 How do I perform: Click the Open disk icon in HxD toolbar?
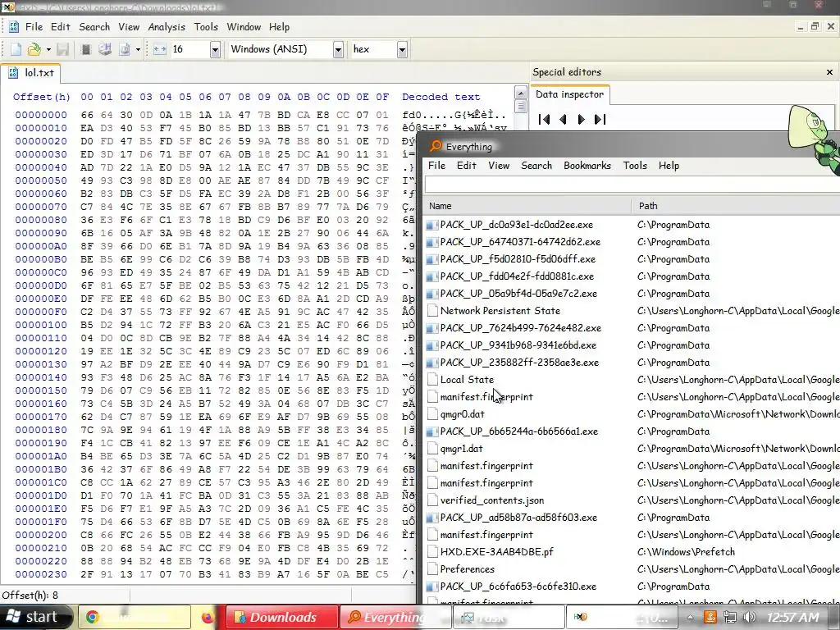click(105, 49)
